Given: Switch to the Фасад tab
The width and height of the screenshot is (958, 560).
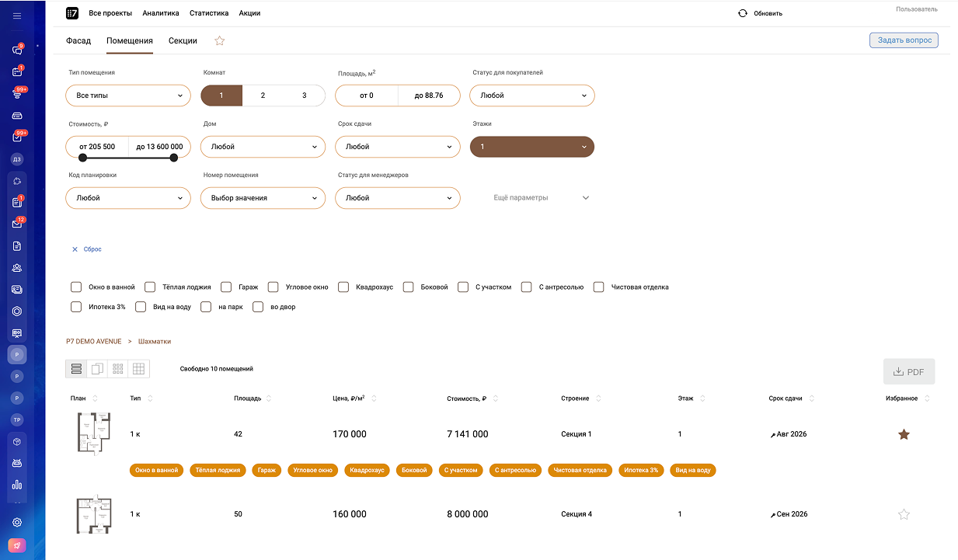Looking at the screenshot, I should click(78, 40).
